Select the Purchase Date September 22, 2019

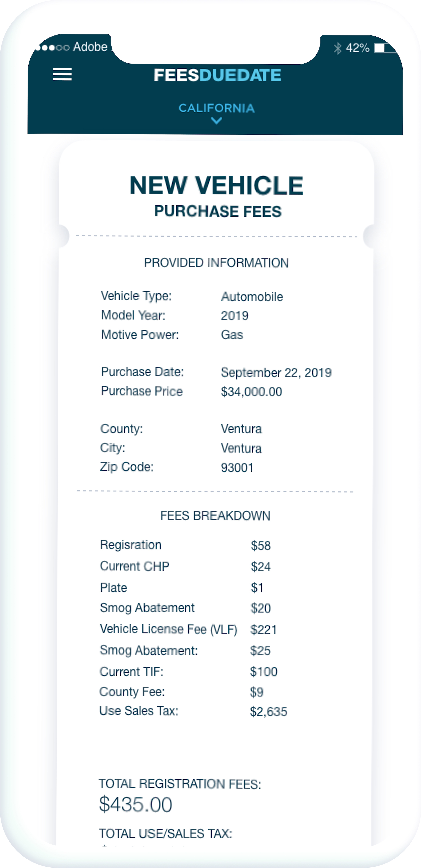pyautogui.click(x=276, y=372)
